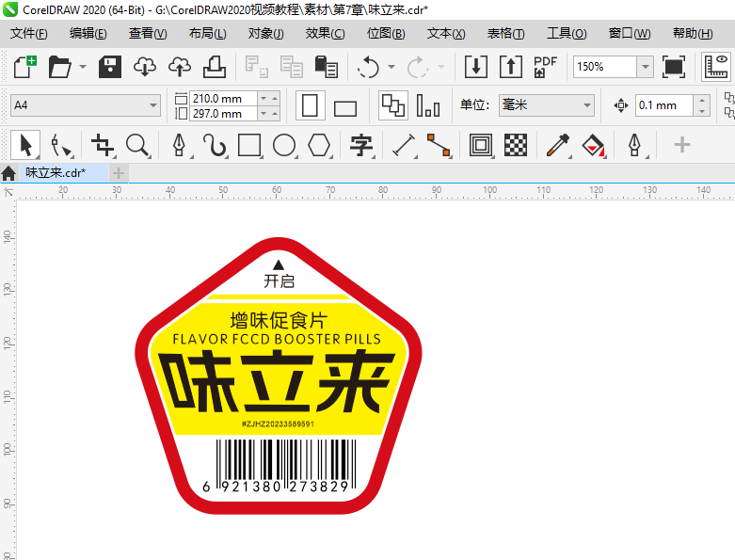Select the Crop tool
The image size is (735, 560).
pyautogui.click(x=103, y=145)
